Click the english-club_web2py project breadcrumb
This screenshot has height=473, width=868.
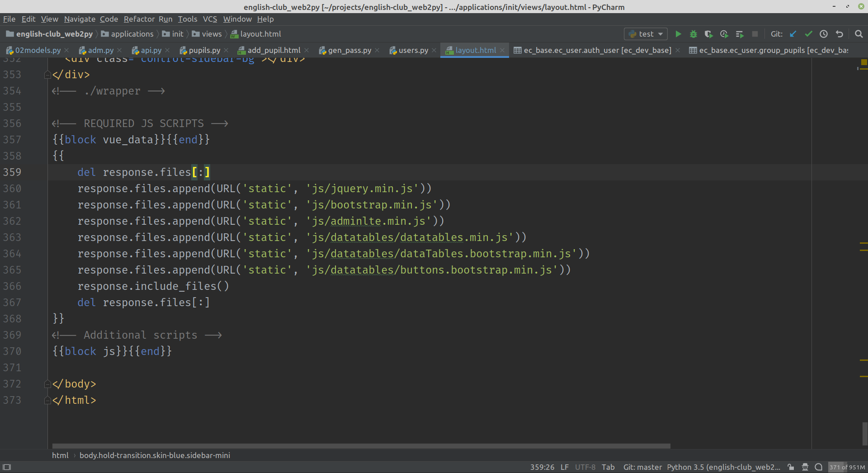tap(49, 34)
